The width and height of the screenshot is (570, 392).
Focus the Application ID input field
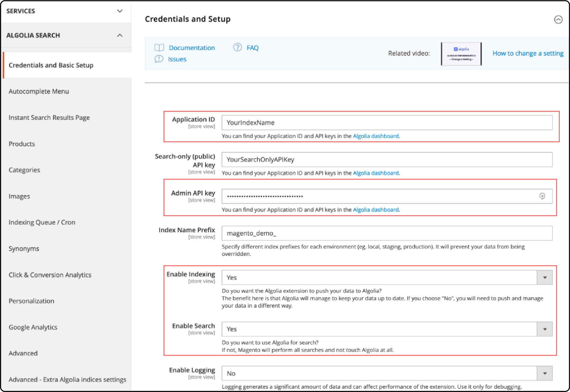387,122
